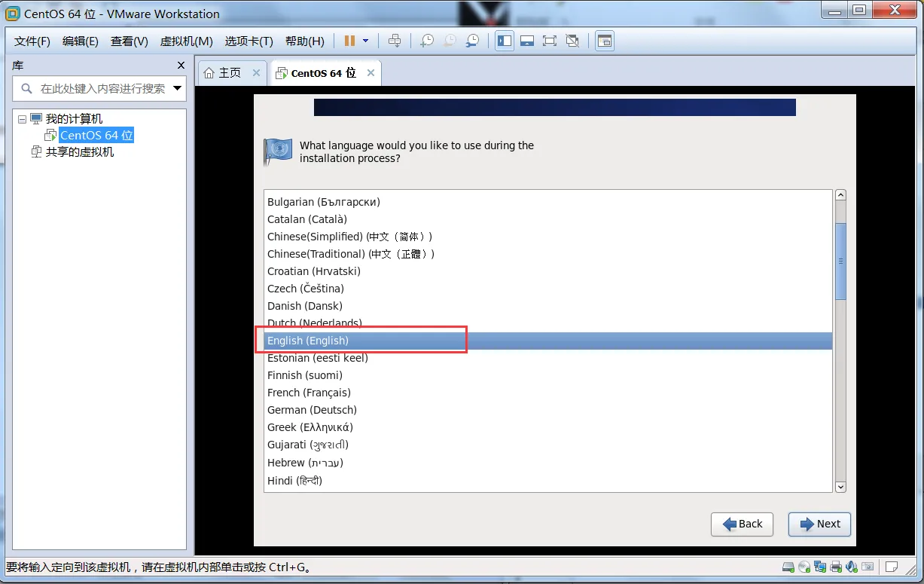
Task: Select Czech (Čeština) language
Action: [548, 289]
